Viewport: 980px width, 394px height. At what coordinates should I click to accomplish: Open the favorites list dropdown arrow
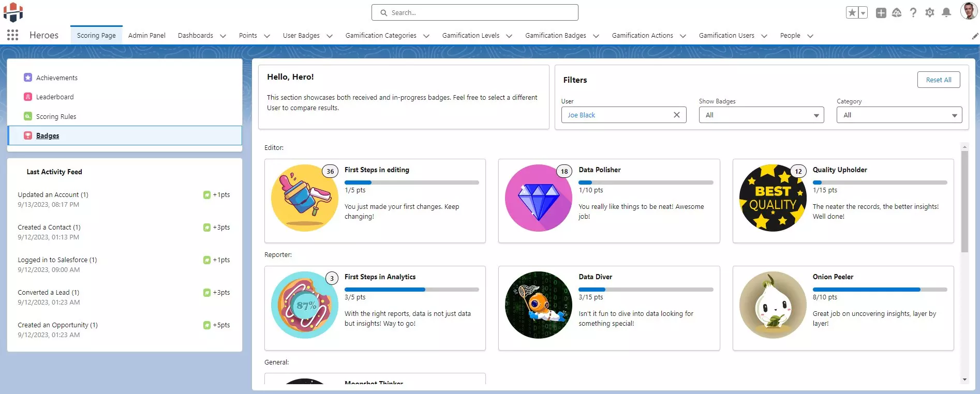point(863,12)
